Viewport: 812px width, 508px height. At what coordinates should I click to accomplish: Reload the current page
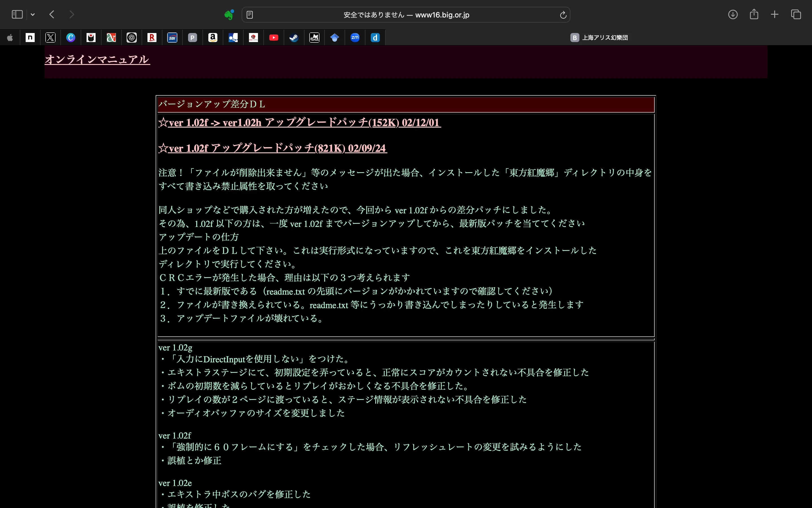point(563,15)
